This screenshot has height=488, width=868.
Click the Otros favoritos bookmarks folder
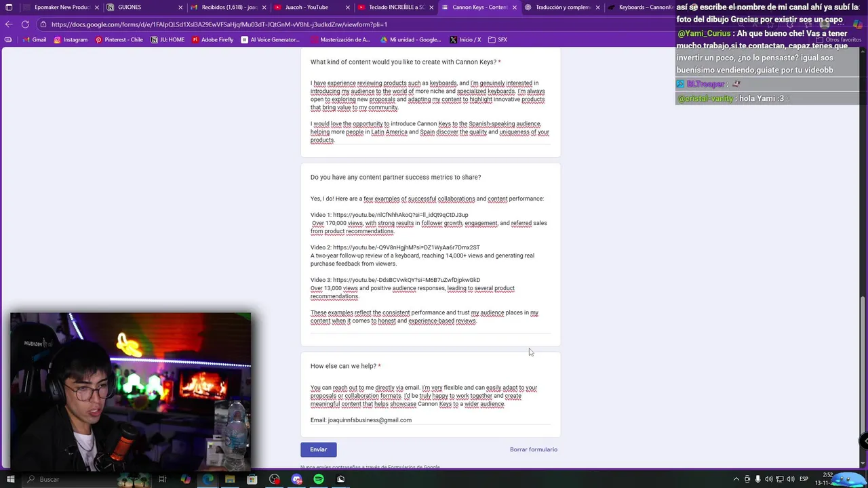(x=838, y=39)
